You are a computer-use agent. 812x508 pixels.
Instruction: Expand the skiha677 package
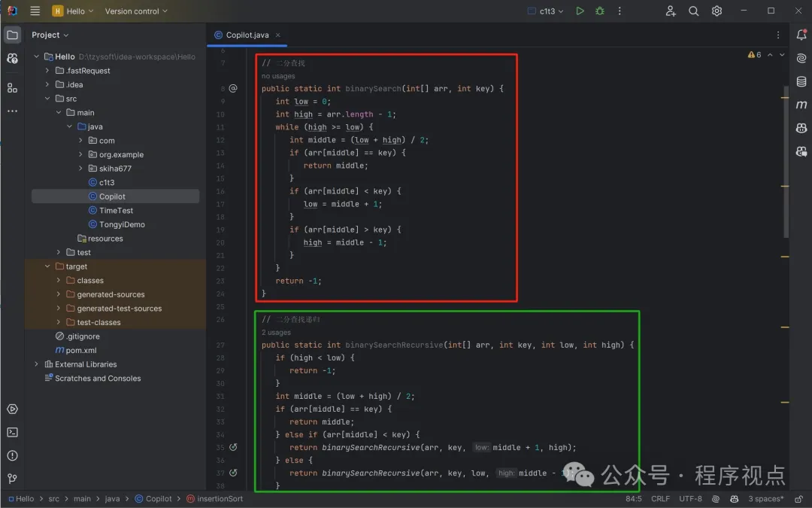click(x=80, y=169)
